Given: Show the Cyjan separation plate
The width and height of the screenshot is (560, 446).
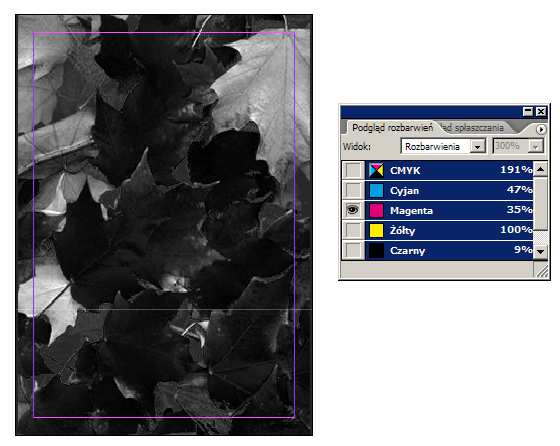Looking at the screenshot, I should pyautogui.click(x=353, y=190).
